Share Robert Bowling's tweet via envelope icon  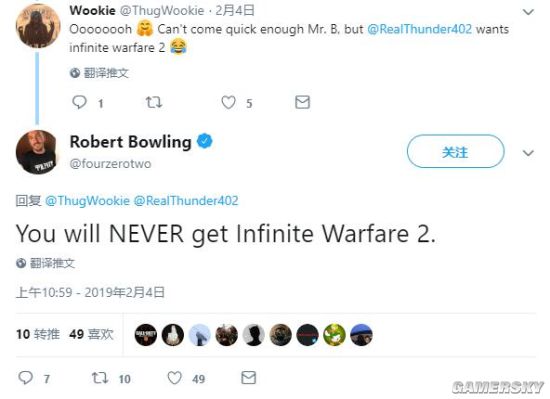tap(249, 378)
